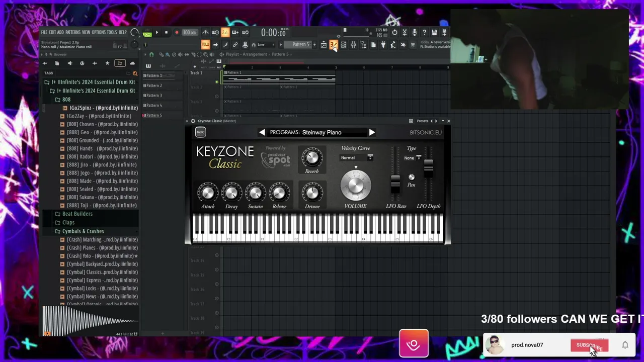This screenshot has height=362, width=644.
Task: Open the Presets menu of Keyzone window
Action: click(x=422, y=121)
